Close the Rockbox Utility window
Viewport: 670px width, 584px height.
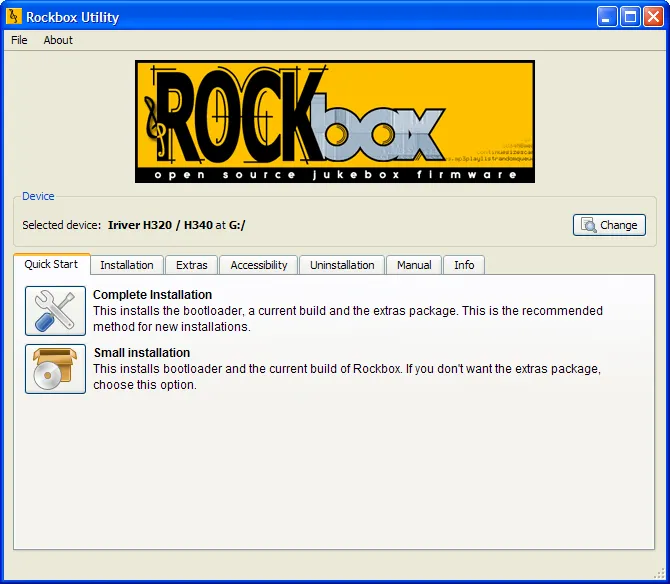pos(653,17)
